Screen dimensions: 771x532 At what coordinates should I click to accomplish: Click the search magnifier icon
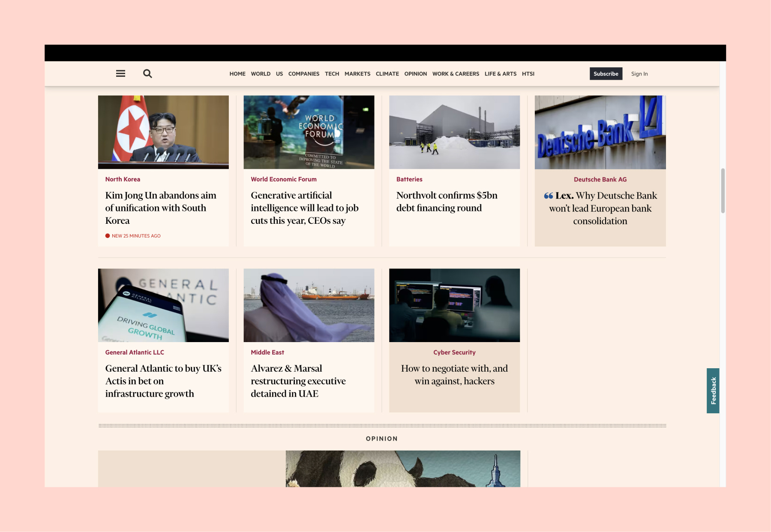tap(147, 74)
